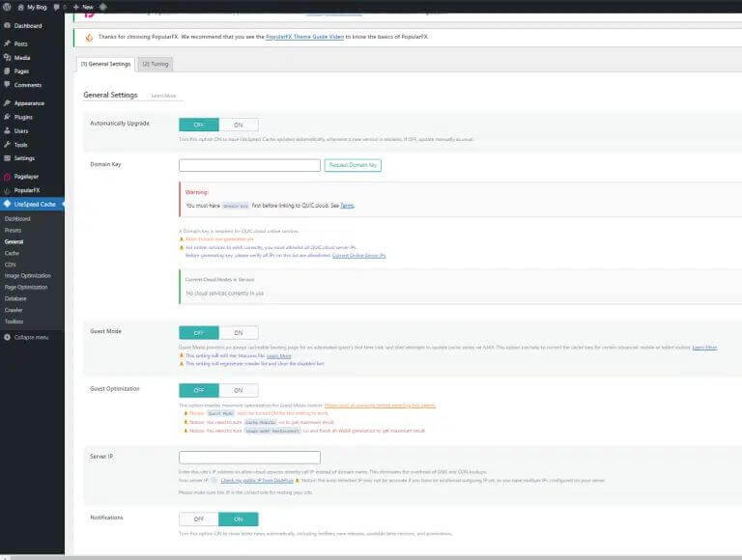Open the comments bubble icon in admin bar
The height and width of the screenshot is (560, 742).
coord(57,6)
